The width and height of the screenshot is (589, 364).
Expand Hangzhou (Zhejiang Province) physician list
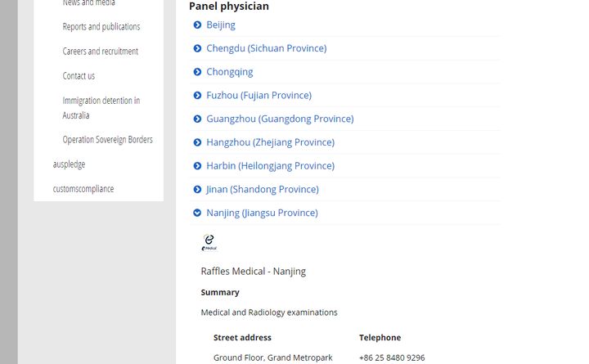pyautogui.click(x=270, y=142)
